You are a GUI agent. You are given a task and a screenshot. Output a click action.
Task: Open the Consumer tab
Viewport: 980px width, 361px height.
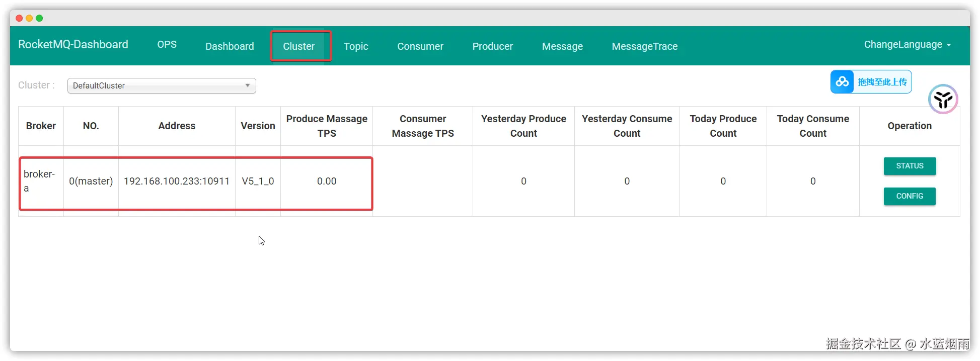[x=420, y=46]
